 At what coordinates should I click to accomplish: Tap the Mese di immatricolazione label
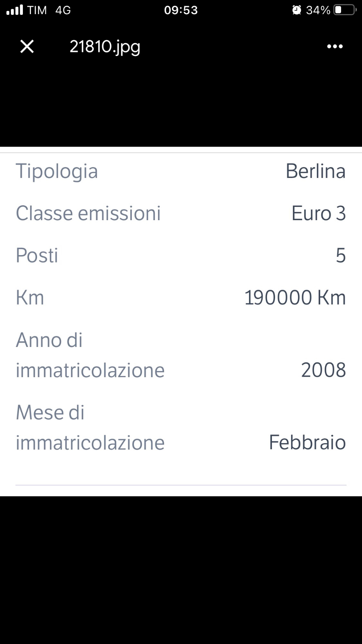[x=90, y=427]
